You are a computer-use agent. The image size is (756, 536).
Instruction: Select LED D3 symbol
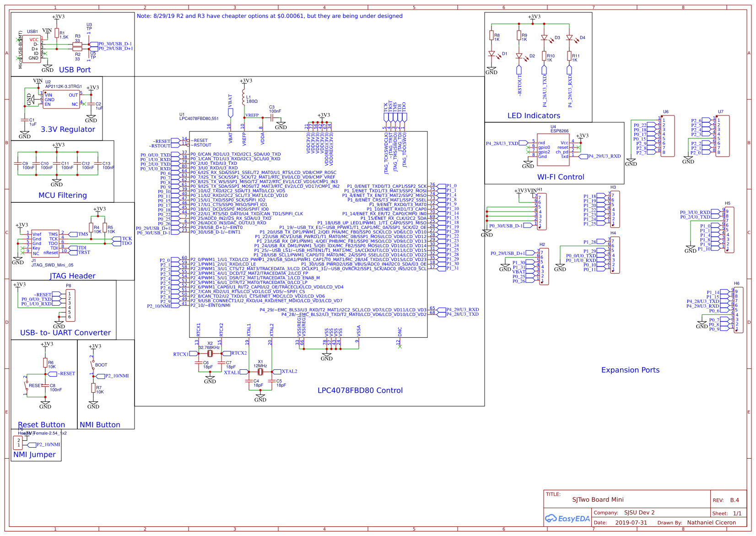click(545, 38)
